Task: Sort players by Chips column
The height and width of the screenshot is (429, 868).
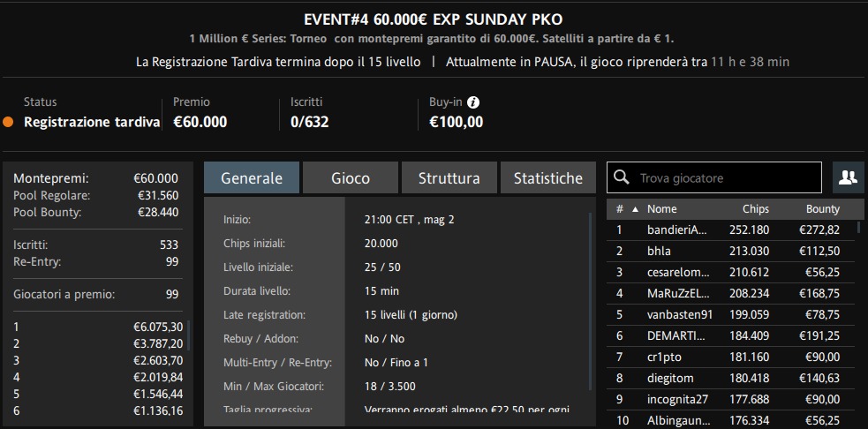Action: [x=756, y=209]
